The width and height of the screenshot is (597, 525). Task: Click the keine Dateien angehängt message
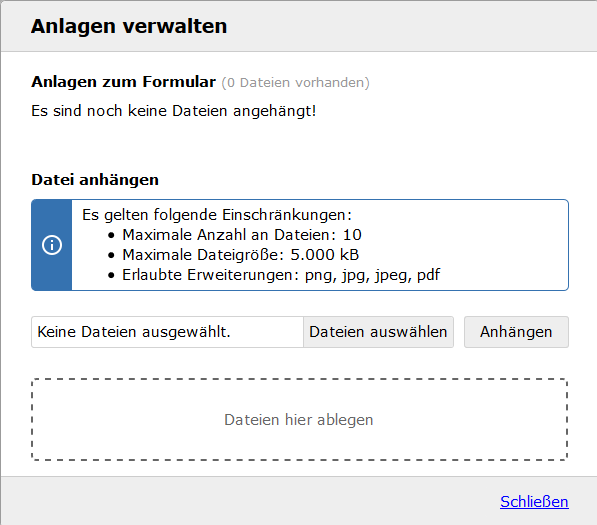pyautogui.click(x=174, y=111)
